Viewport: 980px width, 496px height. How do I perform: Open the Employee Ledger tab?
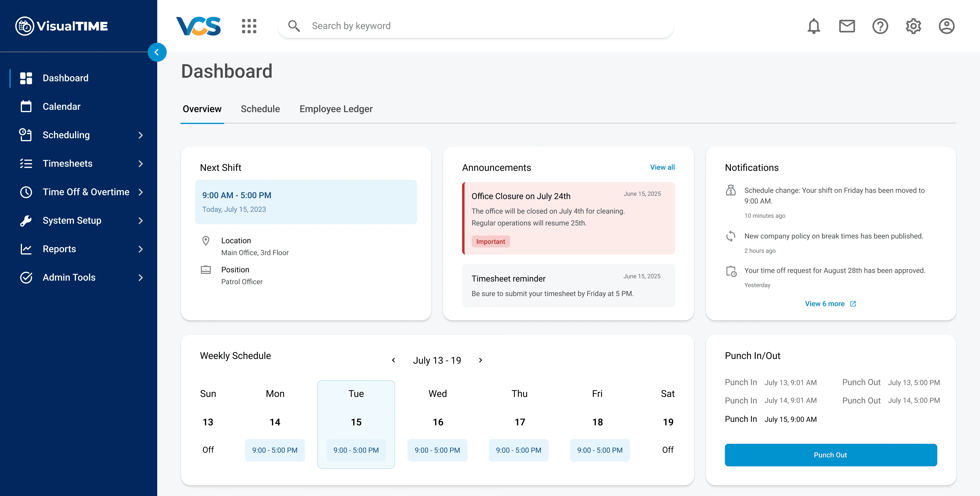coord(336,109)
